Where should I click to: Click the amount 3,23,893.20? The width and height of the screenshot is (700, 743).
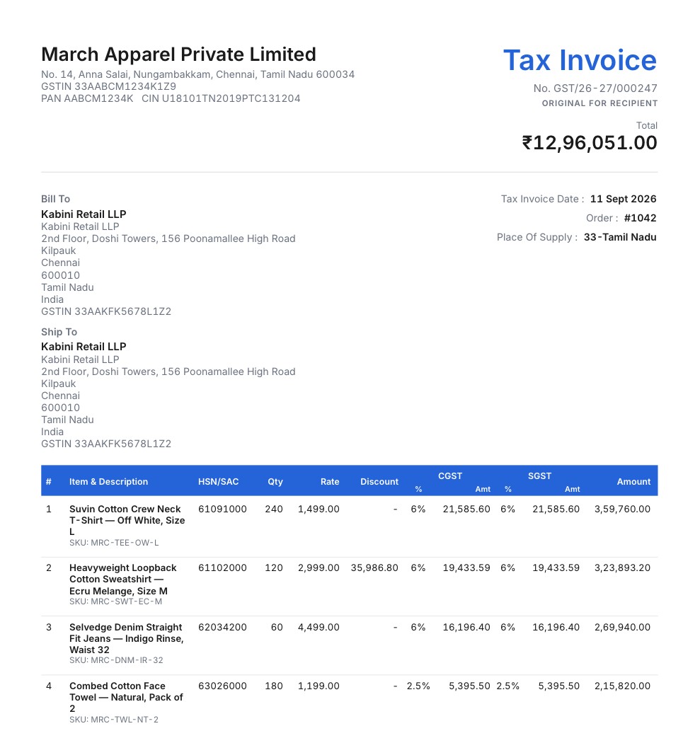(x=622, y=568)
